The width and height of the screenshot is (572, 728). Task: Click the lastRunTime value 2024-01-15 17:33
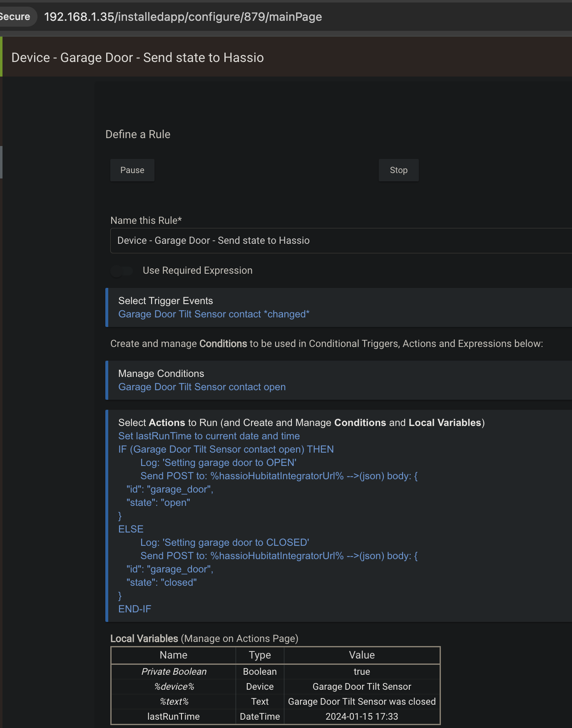(x=361, y=716)
